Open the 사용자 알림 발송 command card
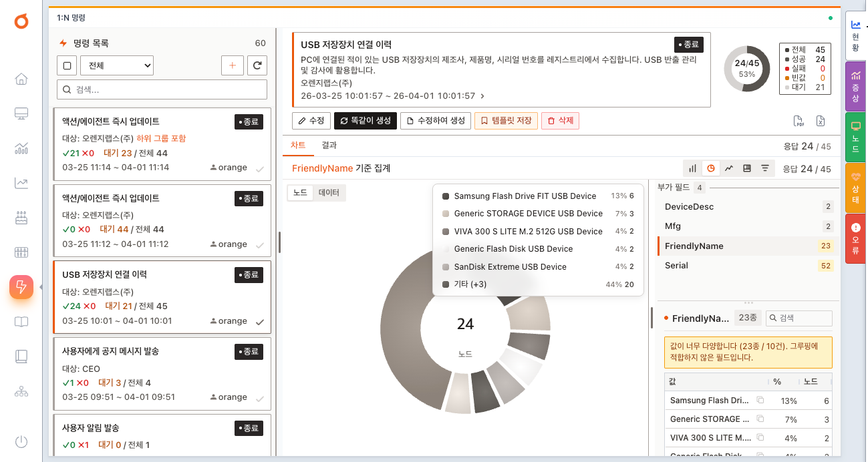The height and width of the screenshot is (462, 868). point(162,435)
